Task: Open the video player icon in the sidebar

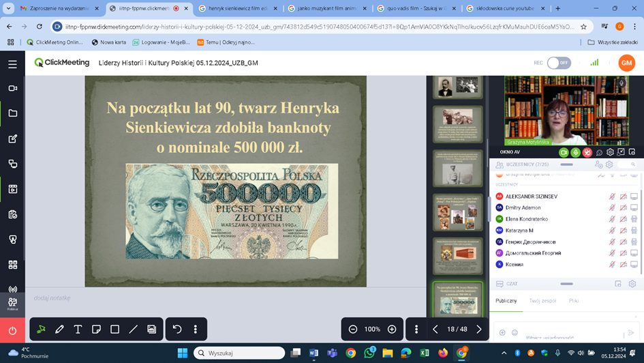Action: coord(12,189)
